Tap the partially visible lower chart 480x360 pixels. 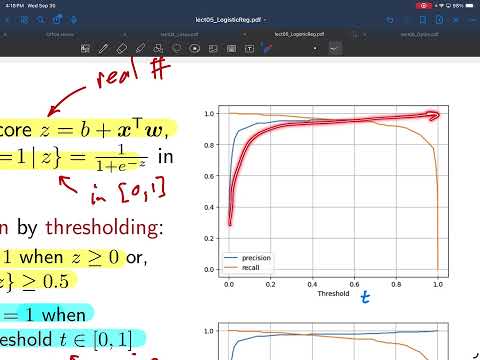click(326, 341)
